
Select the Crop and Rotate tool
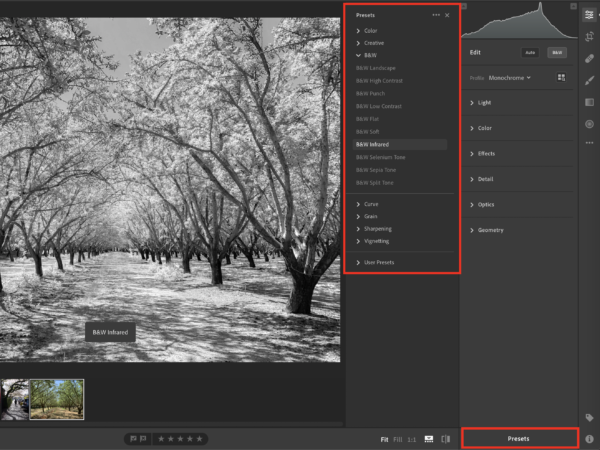coord(589,37)
